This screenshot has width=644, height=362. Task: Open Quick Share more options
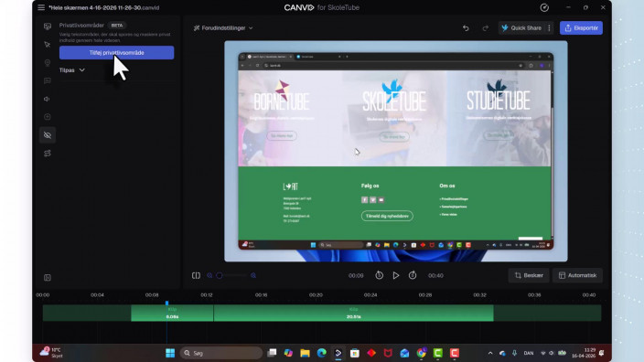pos(549,28)
